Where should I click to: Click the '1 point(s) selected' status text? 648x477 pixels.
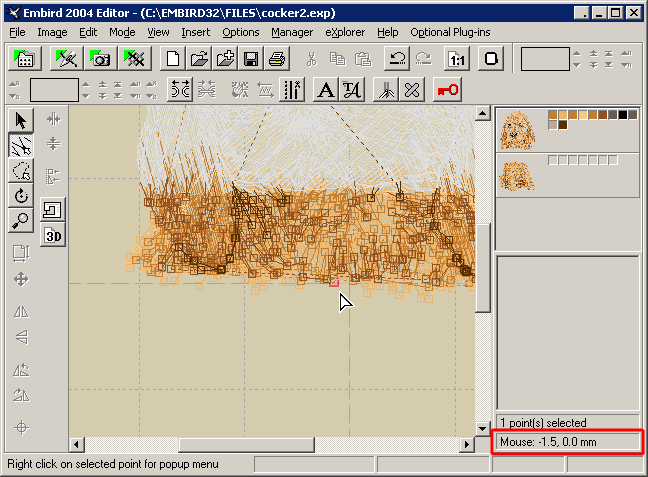(x=543, y=423)
